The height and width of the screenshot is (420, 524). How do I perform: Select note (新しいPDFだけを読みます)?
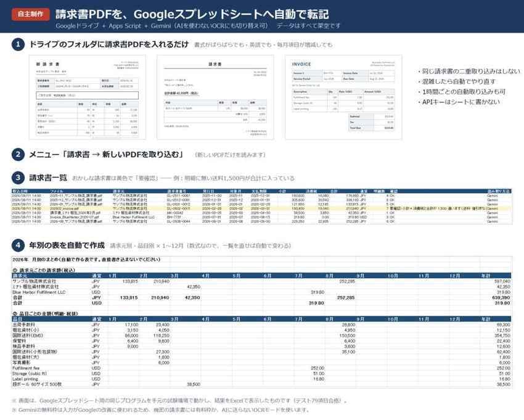click(x=231, y=155)
